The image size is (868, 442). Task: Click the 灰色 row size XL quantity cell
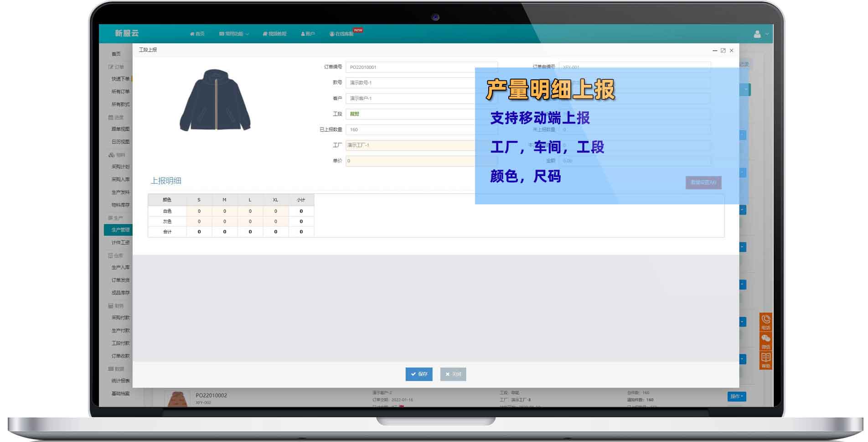(275, 222)
